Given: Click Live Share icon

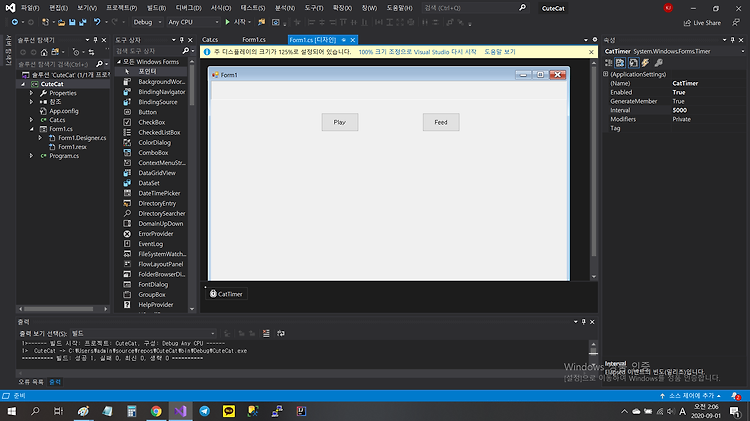Looking at the screenshot, I should click(x=702, y=22).
